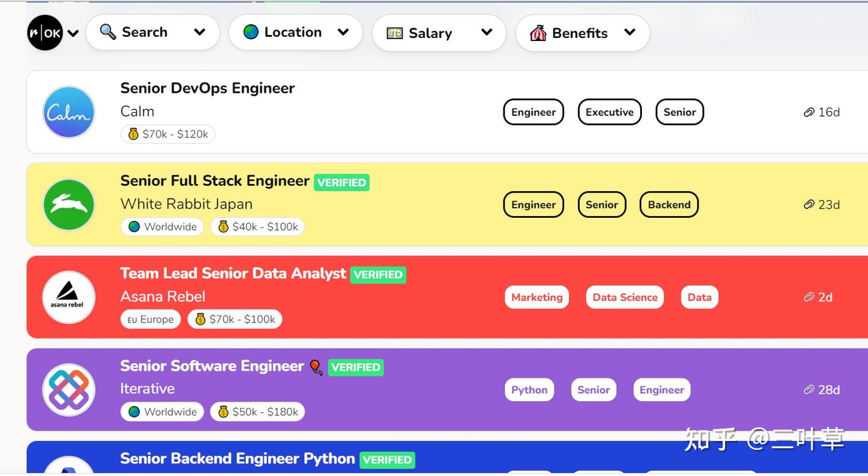Screen dimensions: 868x476
Task: Select the Backend tag
Action: coord(669,205)
